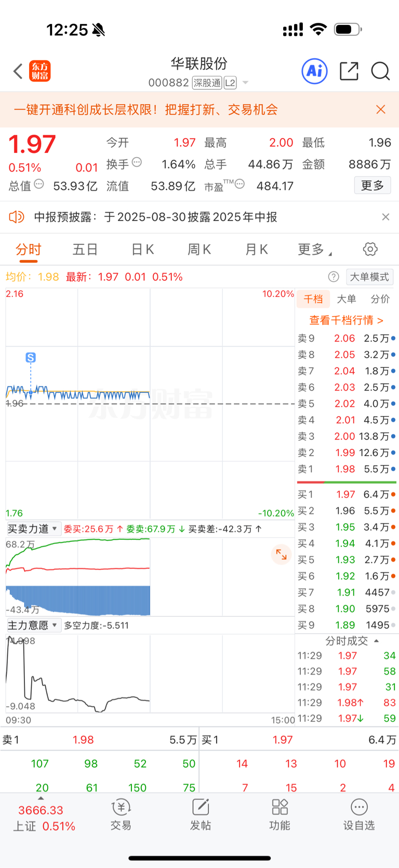Tap the 买2 row at 1.96

click(347, 511)
